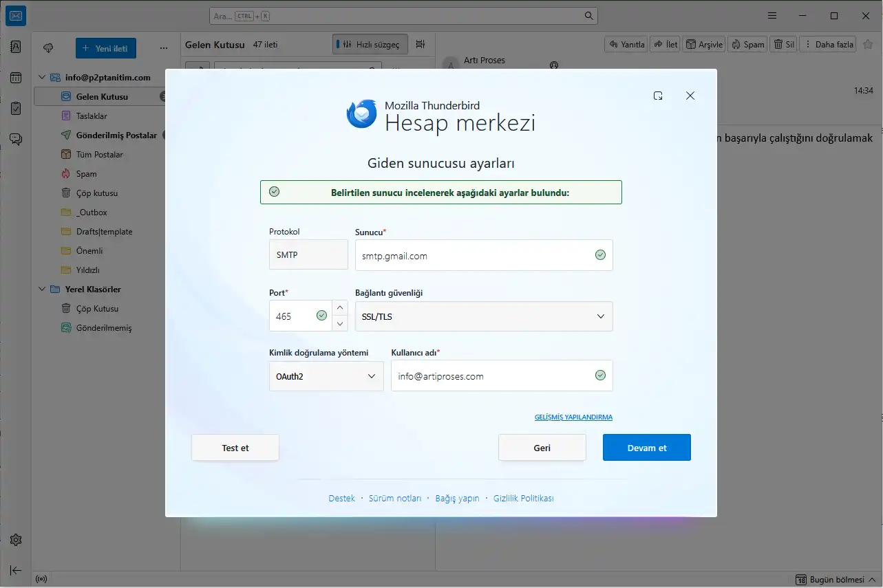Click the dialog expand/detach icon

(x=658, y=96)
